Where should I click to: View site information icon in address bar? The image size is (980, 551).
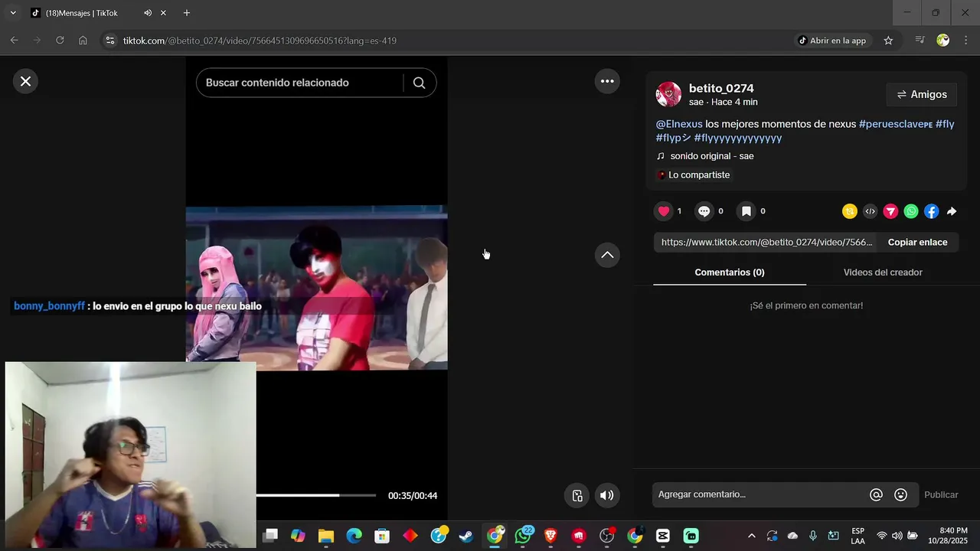pyautogui.click(x=109, y=41)
